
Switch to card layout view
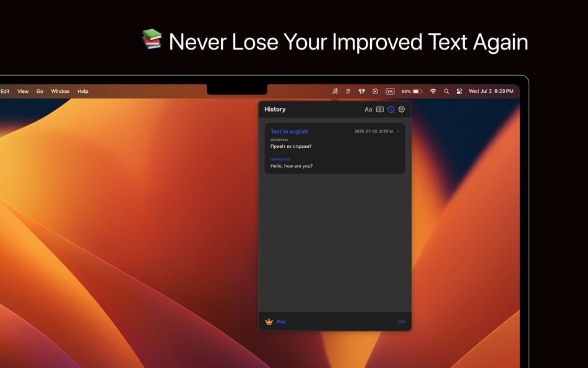379,109
